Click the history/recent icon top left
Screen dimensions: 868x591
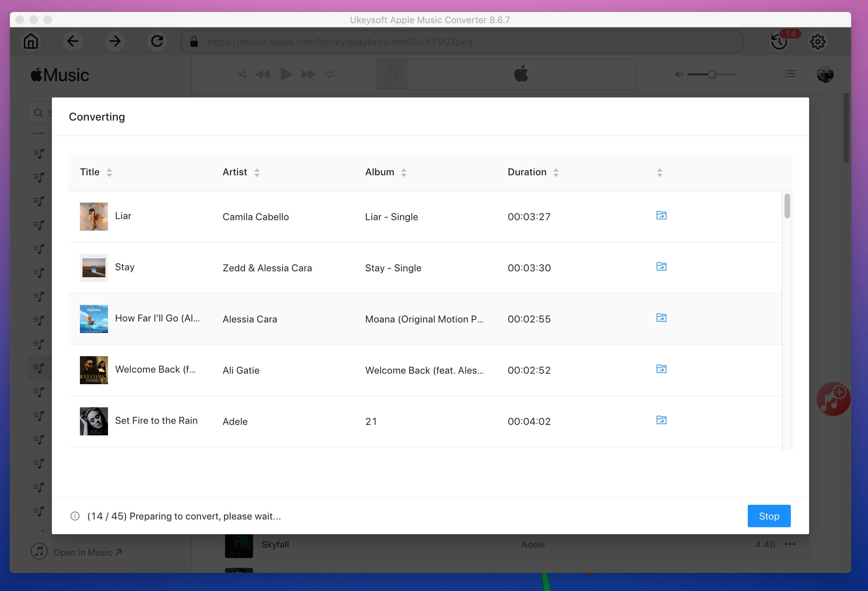(x=779, y=42)
